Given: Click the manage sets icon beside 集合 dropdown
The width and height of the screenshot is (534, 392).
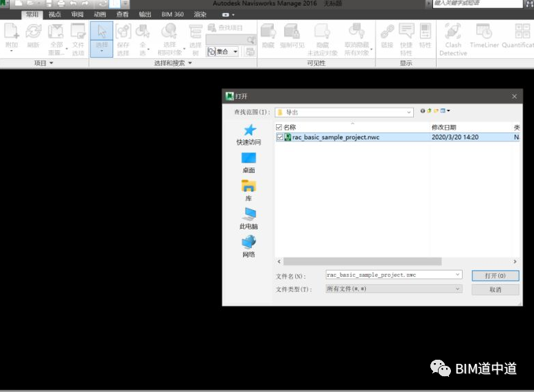Looking at the screenshot, I should click(x=250, y=51).
